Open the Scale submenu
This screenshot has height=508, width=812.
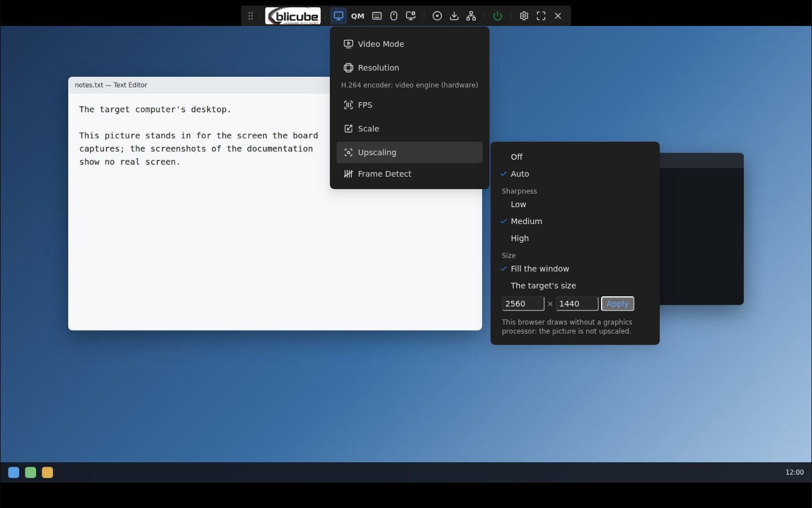pos(409,129)
